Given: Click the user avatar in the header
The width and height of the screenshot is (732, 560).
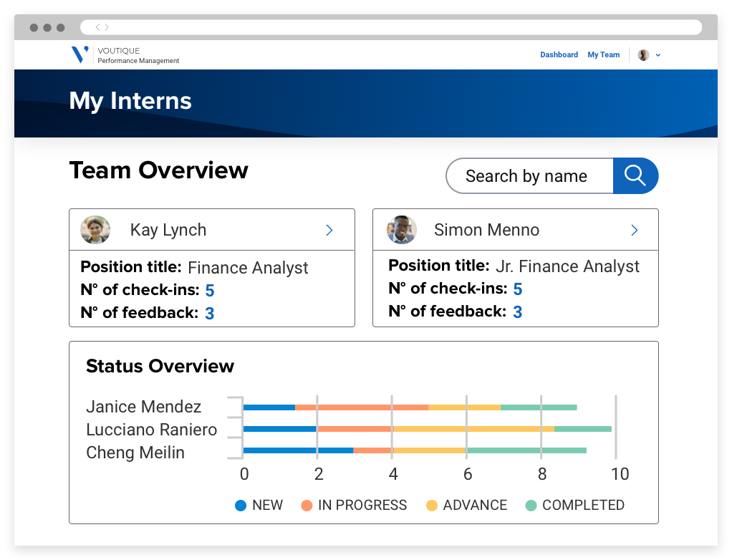Looking at the screenshot, I should tap(643, 55).
